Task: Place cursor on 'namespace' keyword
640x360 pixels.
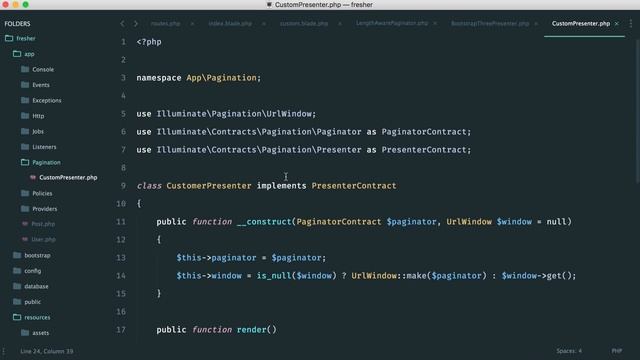Action: pos(159,78)
